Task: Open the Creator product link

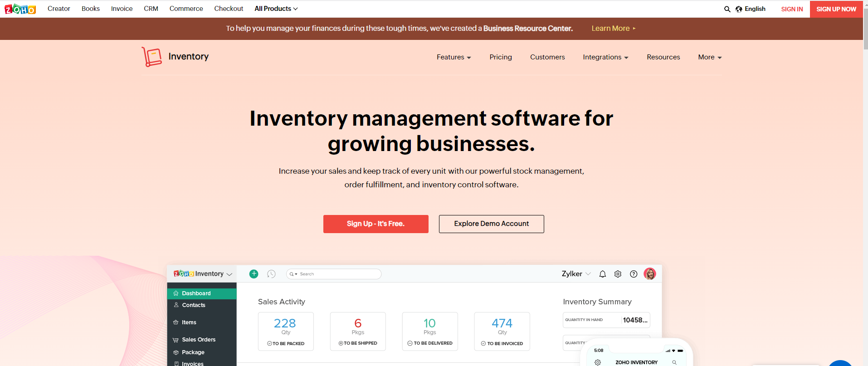Action: pos(59,9)
